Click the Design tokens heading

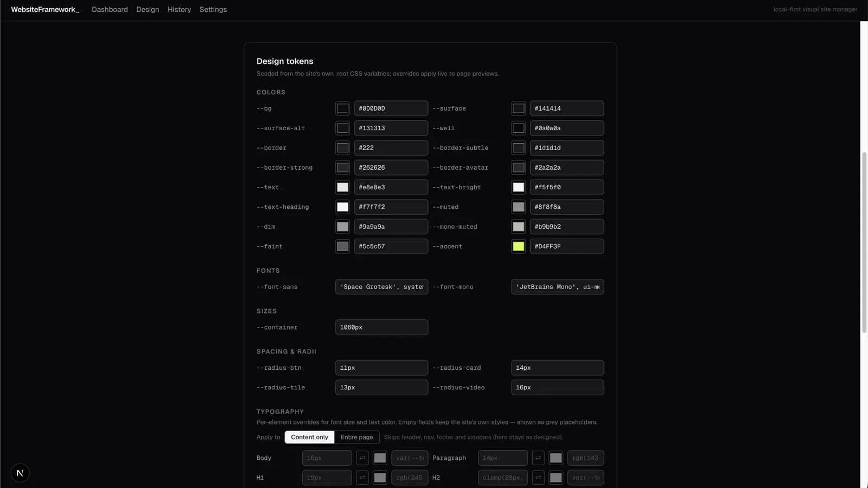[285, 61]
